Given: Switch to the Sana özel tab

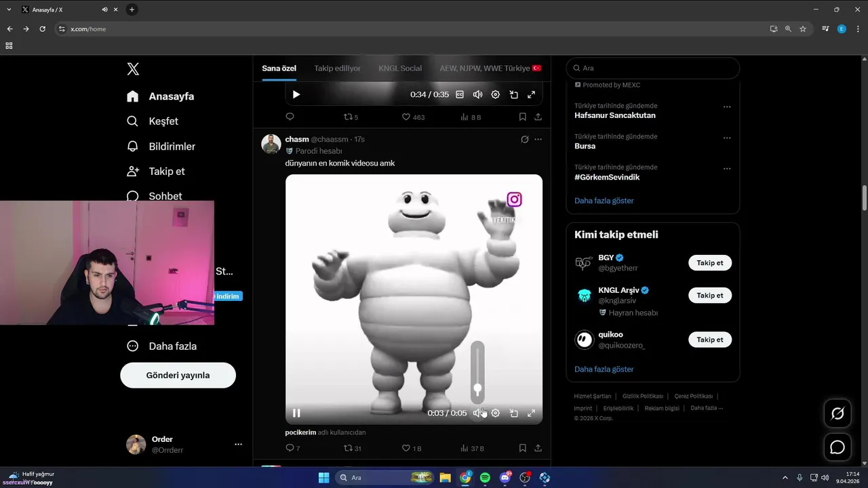Looking at the screenshot, I should coord(280,68).
